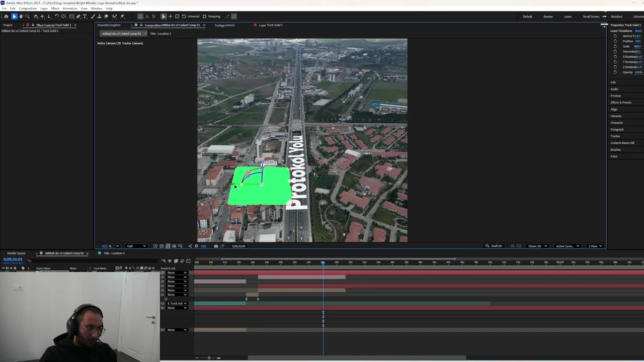Select the Rectangle shape tool

[x=71, y=16]
